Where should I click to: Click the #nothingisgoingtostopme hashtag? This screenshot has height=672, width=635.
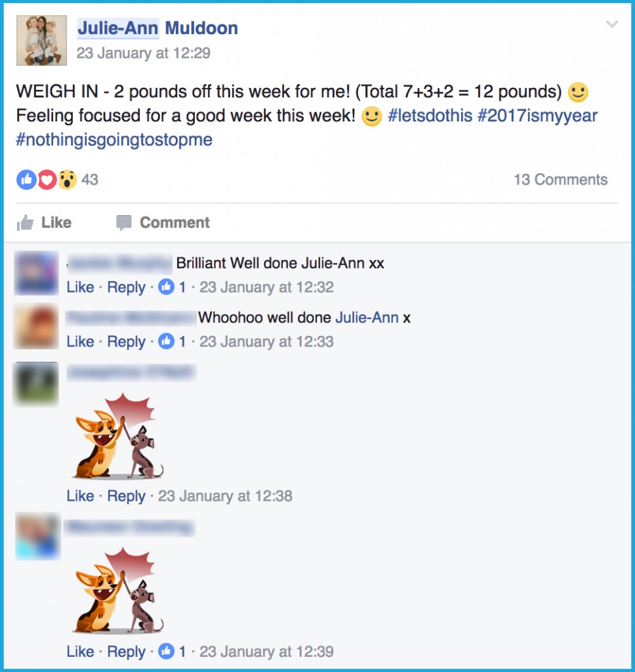tap(114, 140)
